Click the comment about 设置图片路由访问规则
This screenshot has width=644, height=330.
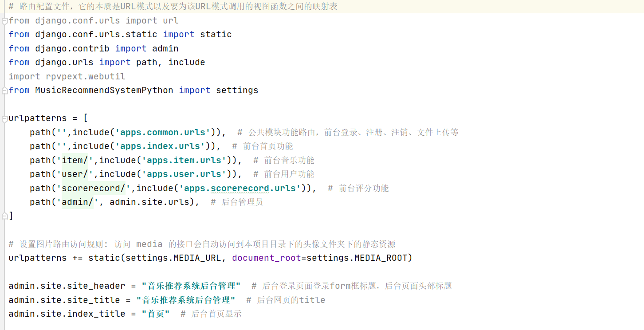coord(202,244)
